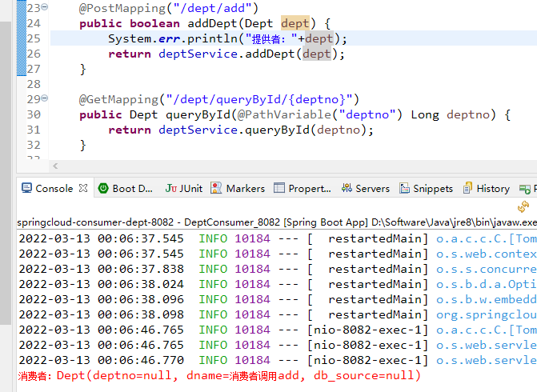Collapse the method at line 23
The image size is (537, 392).
click(45, 7)
